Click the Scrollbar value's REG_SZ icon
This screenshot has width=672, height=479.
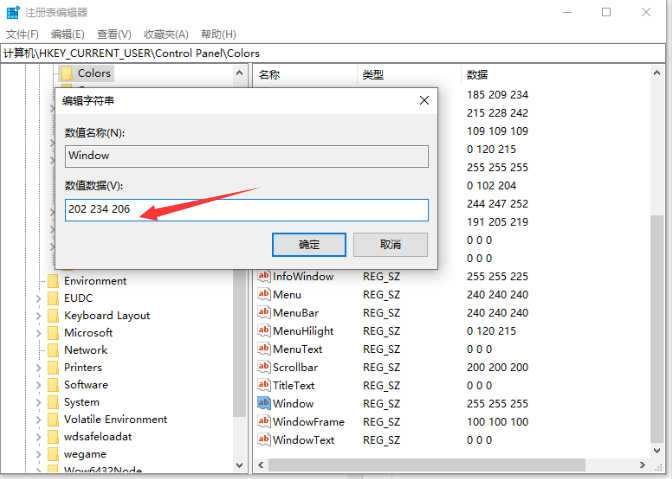(x=264, y=367)
